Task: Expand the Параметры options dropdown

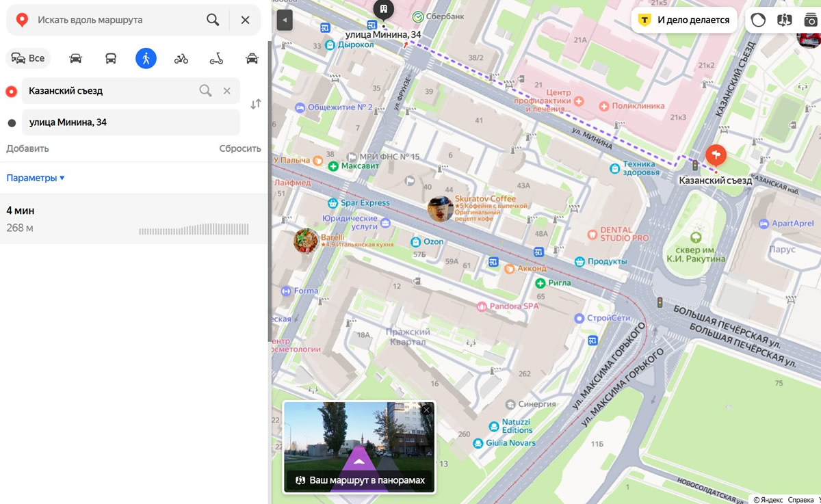Action: coord(36,178)
